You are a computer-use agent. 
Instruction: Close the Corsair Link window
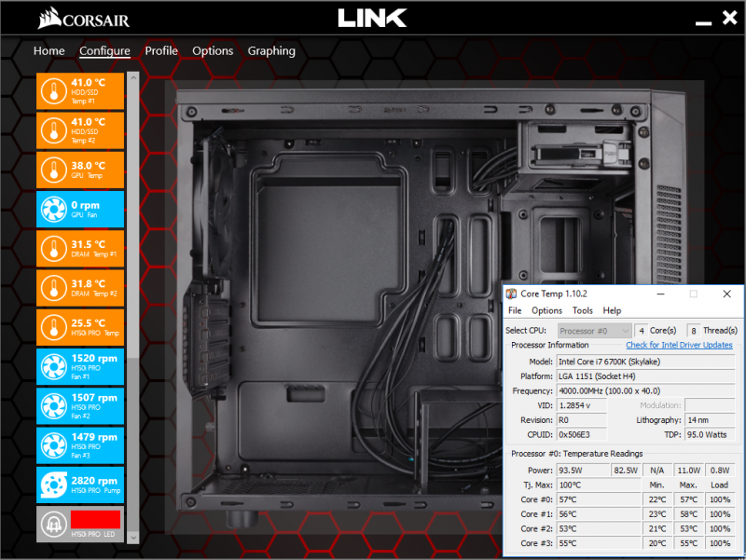tap(729, 18)
